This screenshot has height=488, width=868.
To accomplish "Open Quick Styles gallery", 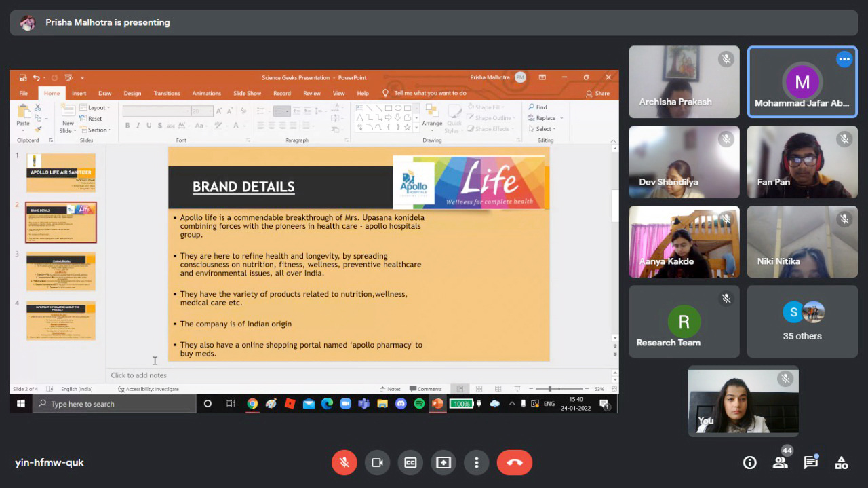I will click(x=454, y=118).
